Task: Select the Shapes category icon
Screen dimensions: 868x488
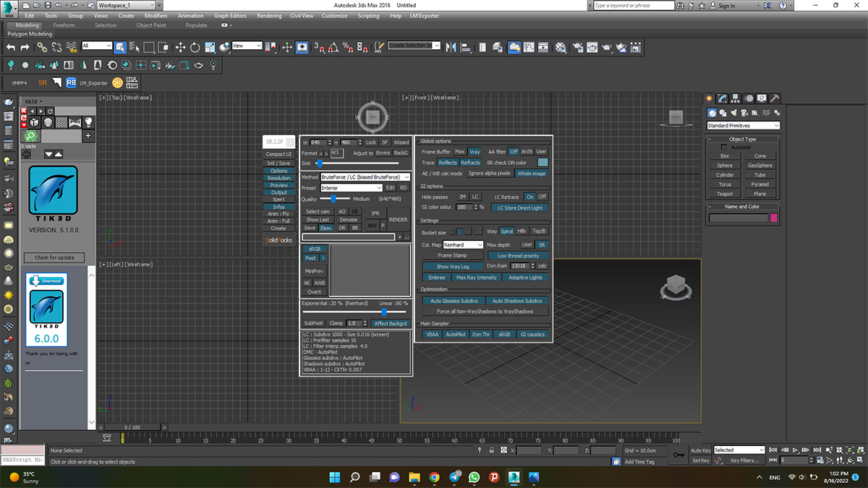Action: click(723, 113)
